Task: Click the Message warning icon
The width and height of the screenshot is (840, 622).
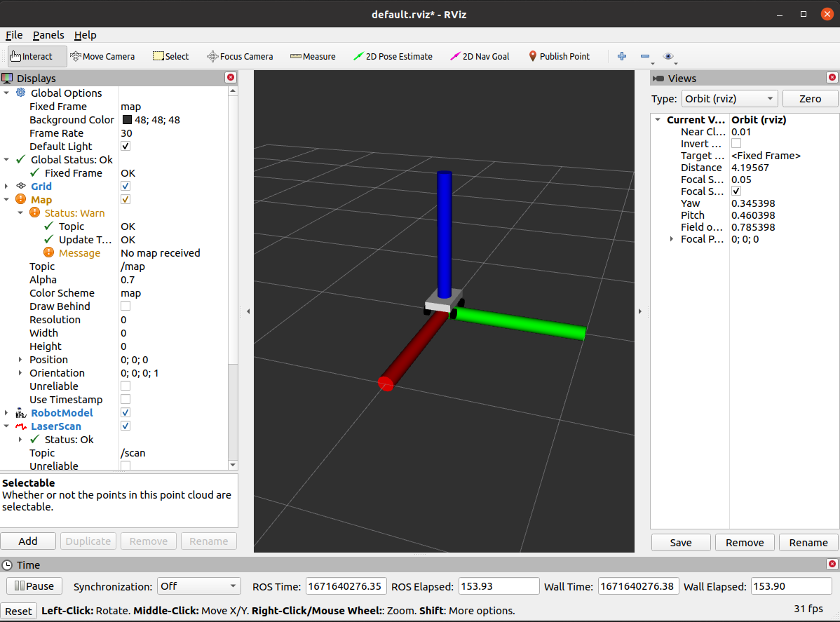Action: tap(49, 252)
